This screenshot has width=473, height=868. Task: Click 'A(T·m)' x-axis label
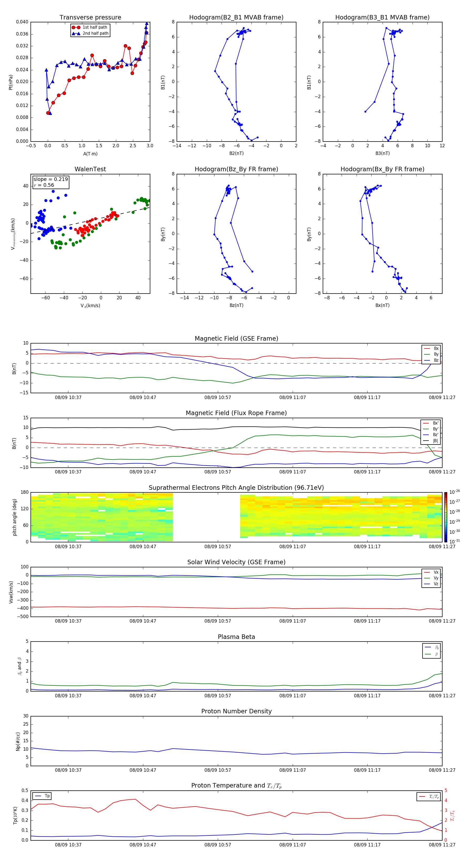tap(90, 154)
